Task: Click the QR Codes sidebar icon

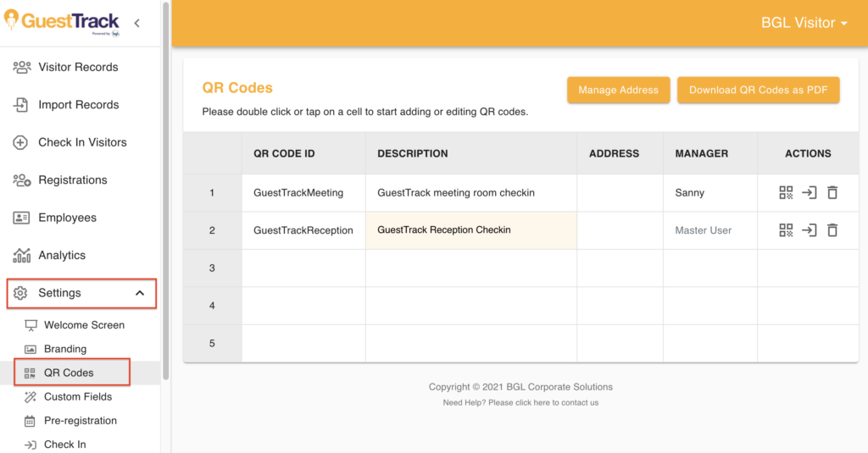Action: [30, 373]
